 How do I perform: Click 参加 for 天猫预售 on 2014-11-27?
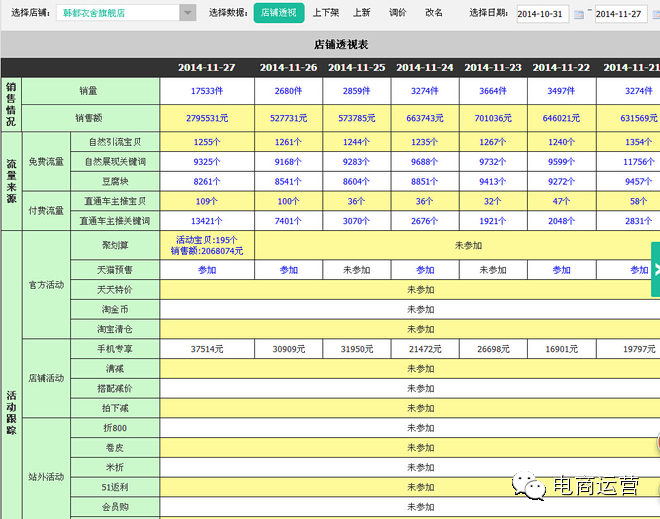[x=207, y=270]
